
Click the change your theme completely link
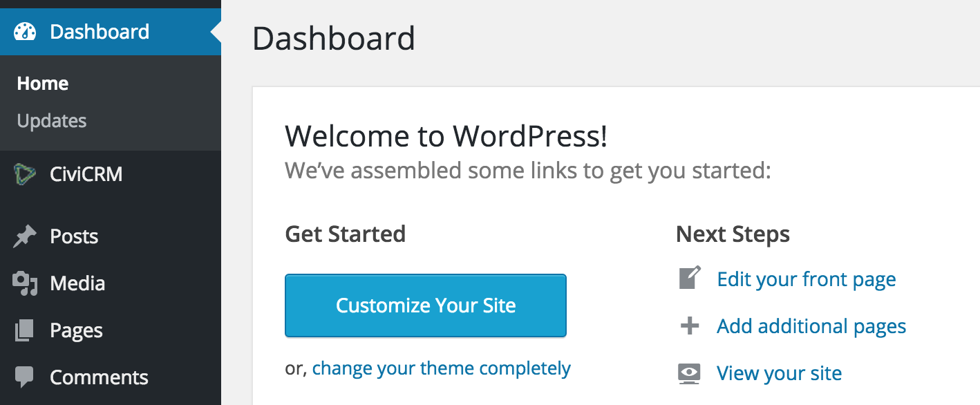[x=440, y=368]
